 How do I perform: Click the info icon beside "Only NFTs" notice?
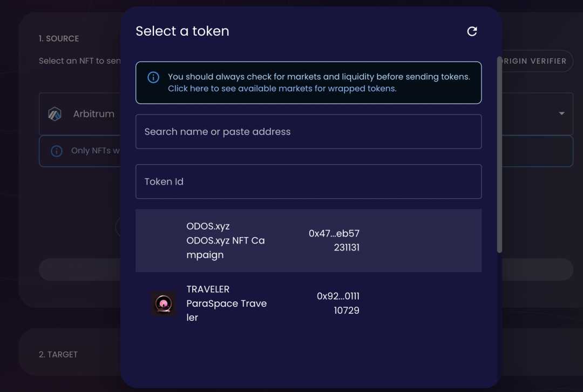click(x=56, y=151)
